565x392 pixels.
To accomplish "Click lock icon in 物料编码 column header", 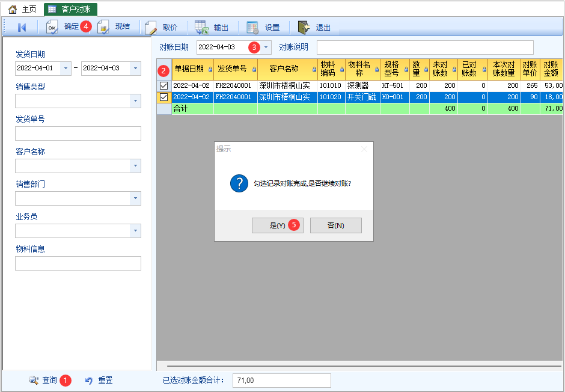I will (x=342, y=69).
